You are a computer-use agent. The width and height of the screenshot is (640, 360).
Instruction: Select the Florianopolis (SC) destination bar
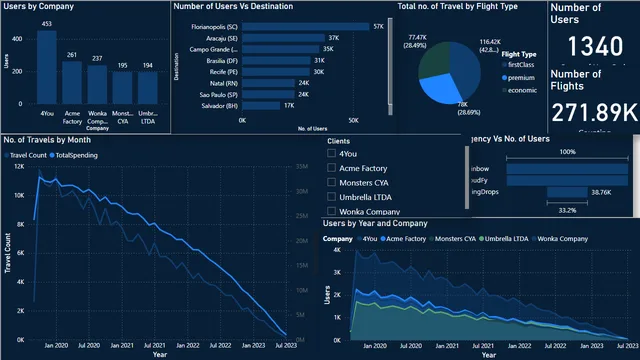point(306,27)
